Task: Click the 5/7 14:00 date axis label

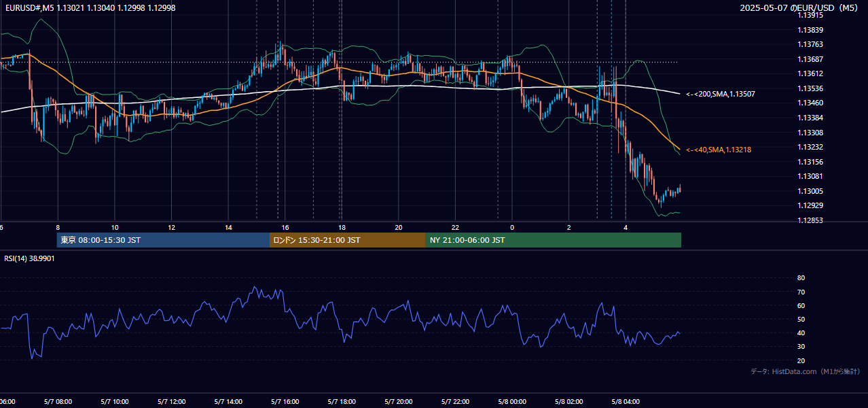Action: [228, 402]
